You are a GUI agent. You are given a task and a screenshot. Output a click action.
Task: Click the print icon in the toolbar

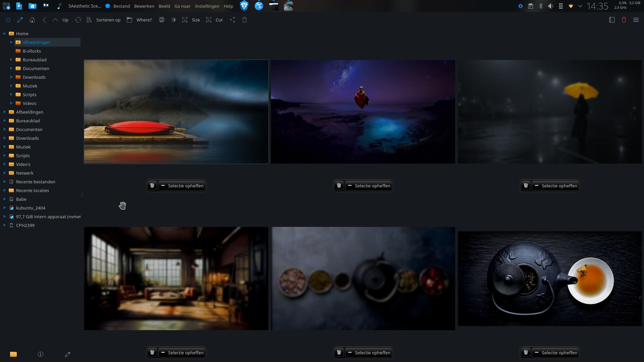coord(162,20)
